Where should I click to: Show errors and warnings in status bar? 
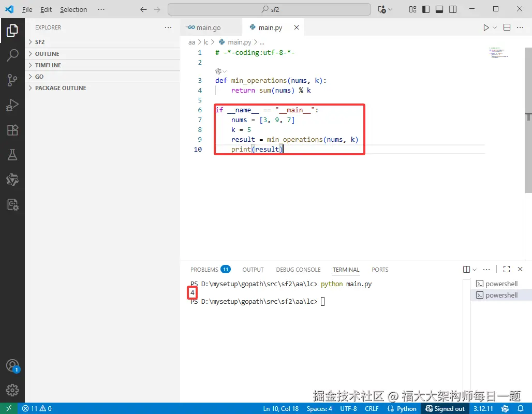37,408
